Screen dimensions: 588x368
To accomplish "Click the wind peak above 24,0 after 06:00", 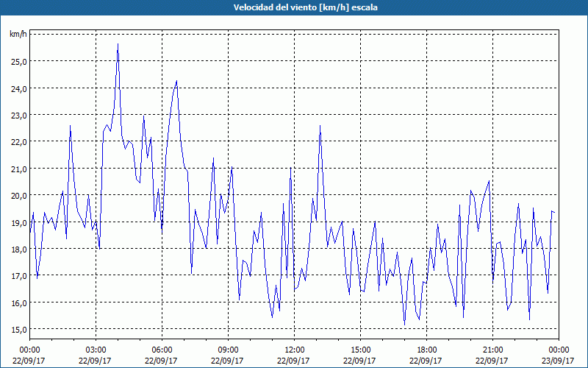I will point(176,81).
